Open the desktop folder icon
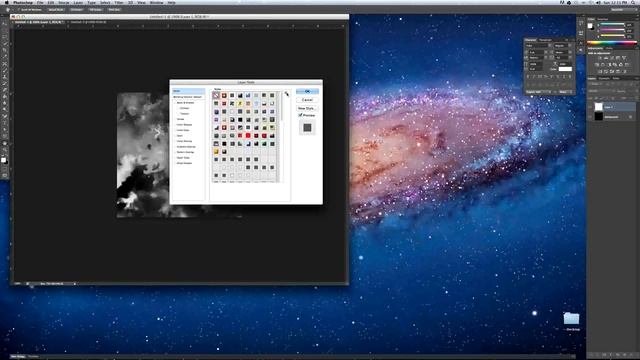The image size is (640, 360). pos(571,318)
